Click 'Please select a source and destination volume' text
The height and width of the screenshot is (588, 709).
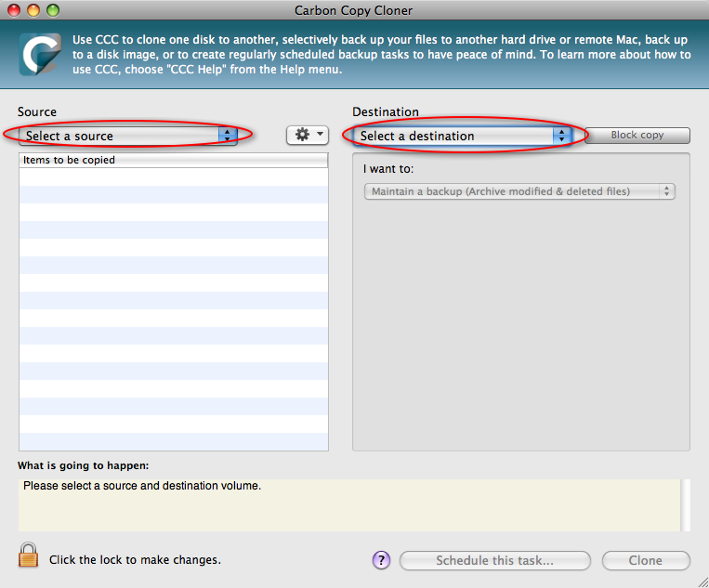click(x=142, y=486)
